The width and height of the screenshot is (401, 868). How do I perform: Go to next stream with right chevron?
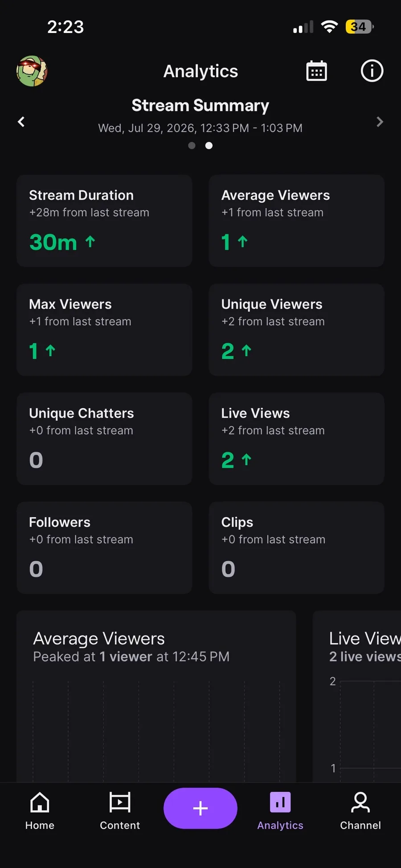tap(380, 122)
